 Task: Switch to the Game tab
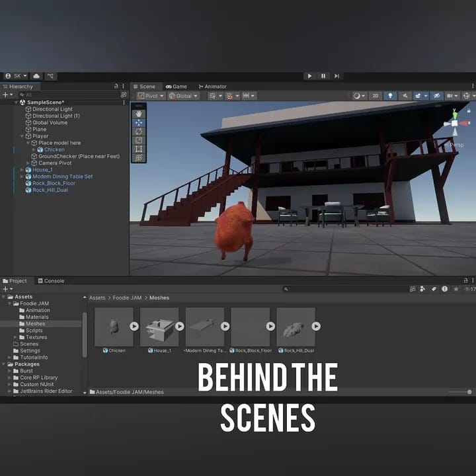click(x=177, y=87)
